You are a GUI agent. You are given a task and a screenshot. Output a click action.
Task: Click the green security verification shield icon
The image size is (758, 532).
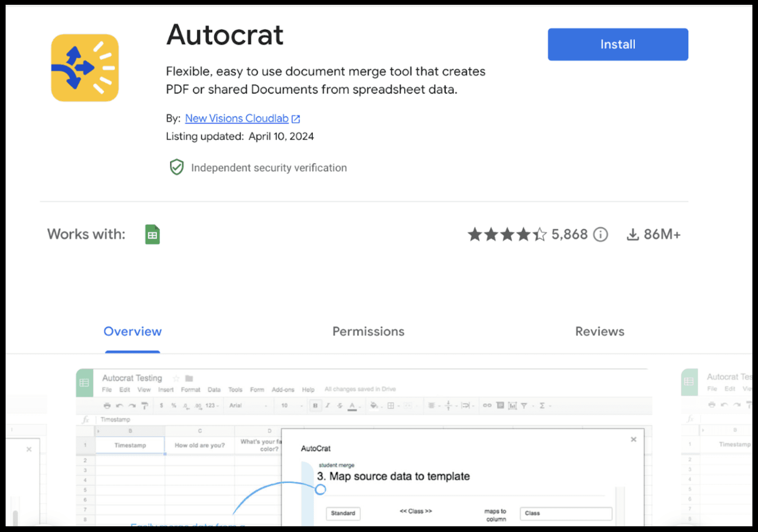point(177,167)
